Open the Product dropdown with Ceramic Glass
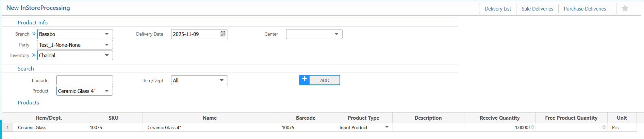 pos(107,91)
